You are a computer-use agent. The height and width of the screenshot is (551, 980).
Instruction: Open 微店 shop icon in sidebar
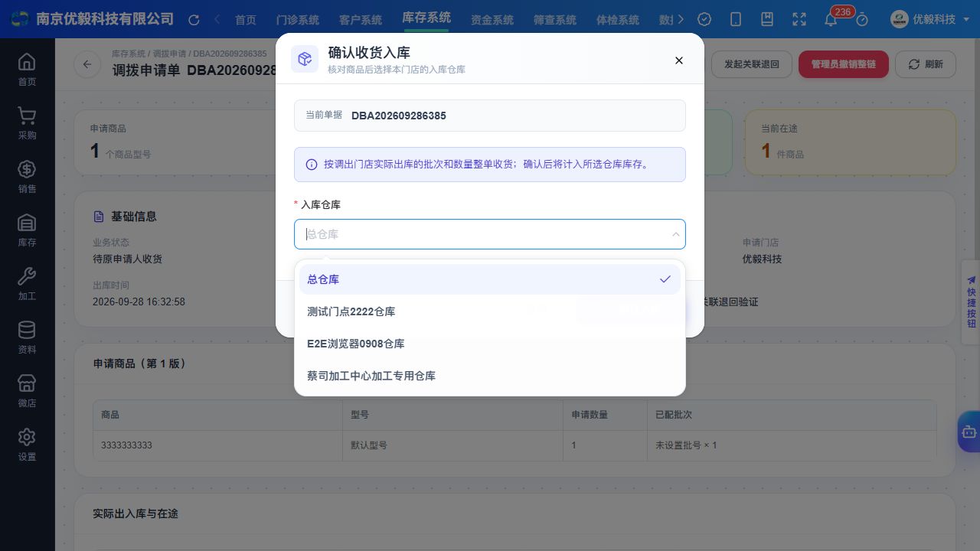coord(27,390)
